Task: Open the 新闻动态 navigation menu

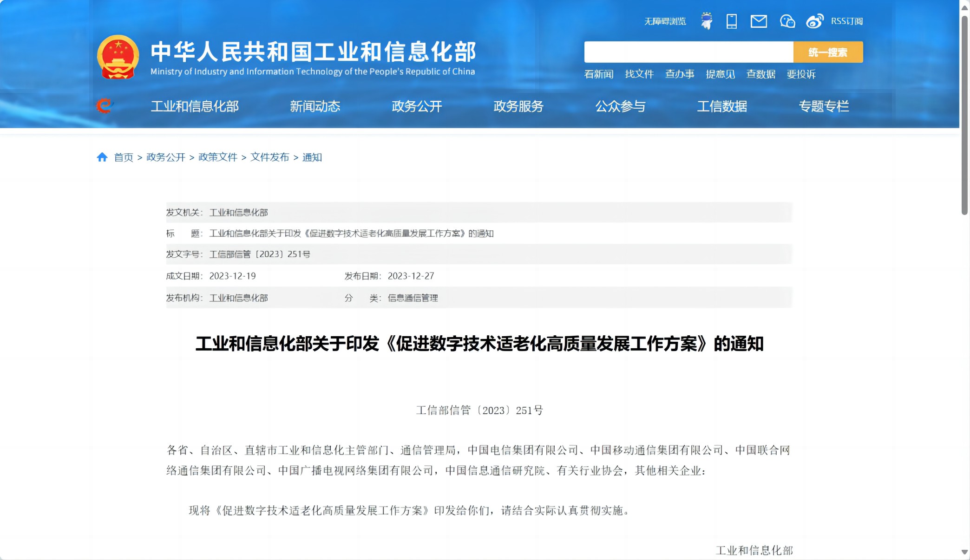Action: point(315,106)
